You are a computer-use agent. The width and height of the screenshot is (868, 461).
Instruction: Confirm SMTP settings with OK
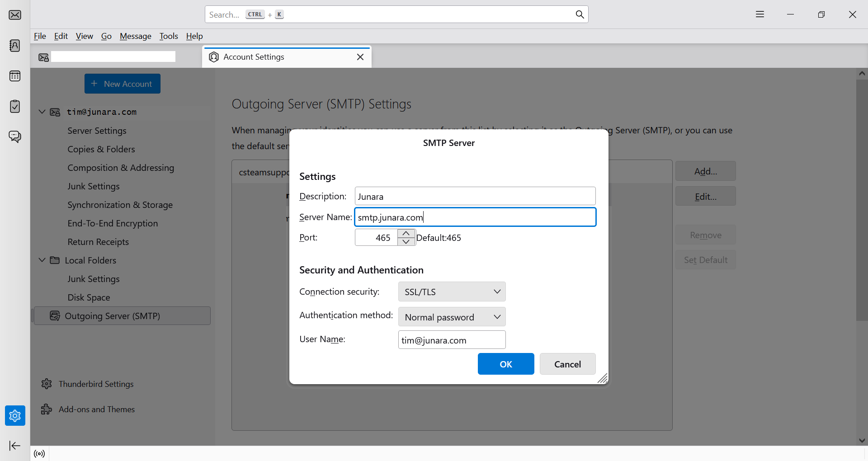(506, 364)
